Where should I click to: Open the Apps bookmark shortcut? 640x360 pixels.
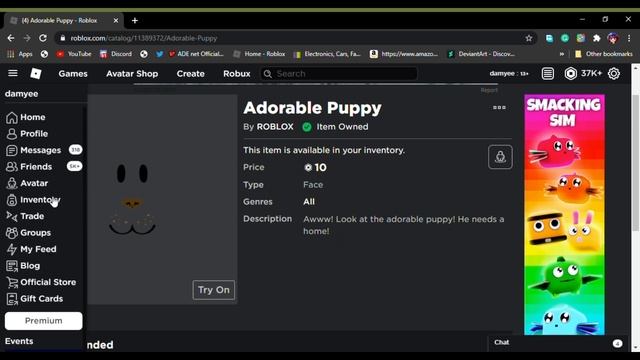pyautogui.click(x=20, y=54)
